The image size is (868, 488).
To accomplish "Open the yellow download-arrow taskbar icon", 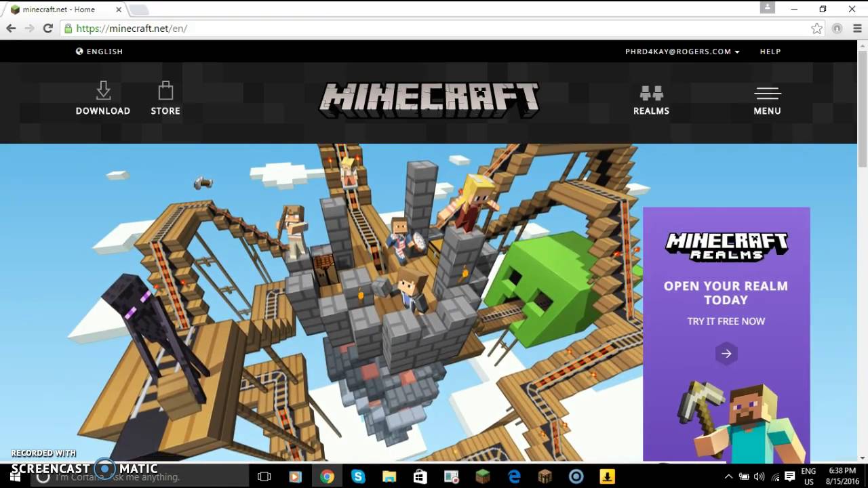I will (608, 476).
